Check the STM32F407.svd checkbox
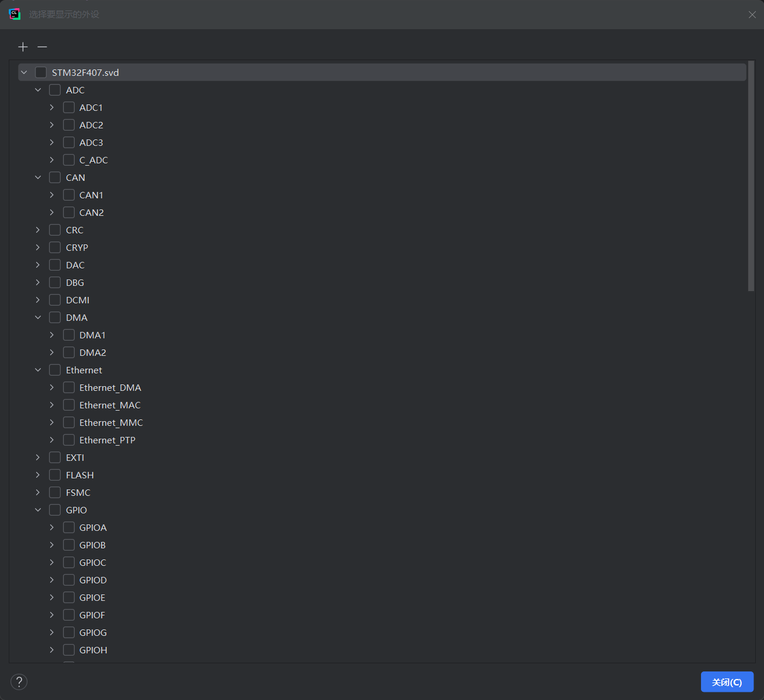This screenshot has height=700, width=764. point(41,72)
